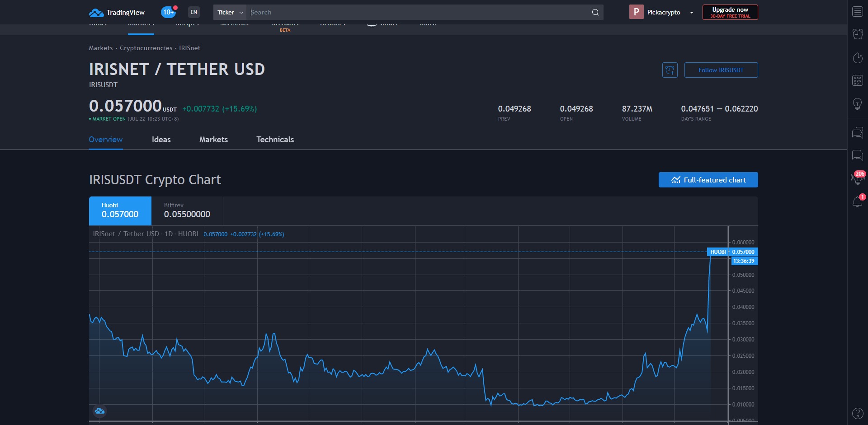
Task: Switch to the Technicals tab
Action: 275,140
